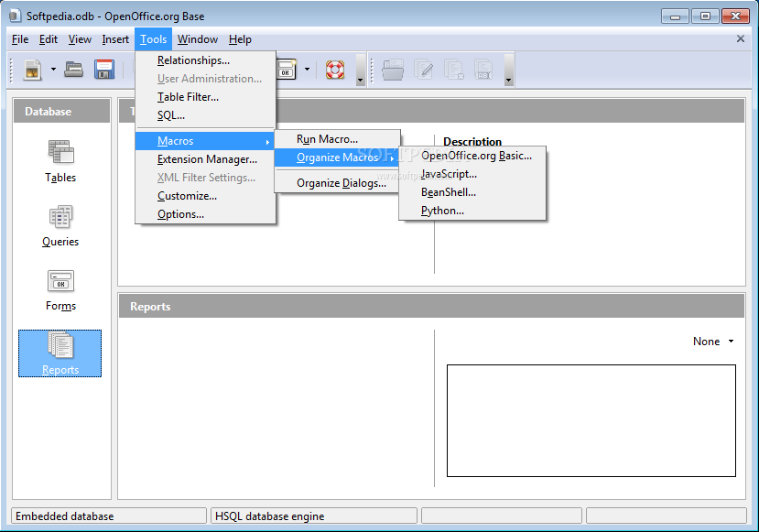
Task: Choose Customize... from Tools menu
Action: [x=205, y=196]
